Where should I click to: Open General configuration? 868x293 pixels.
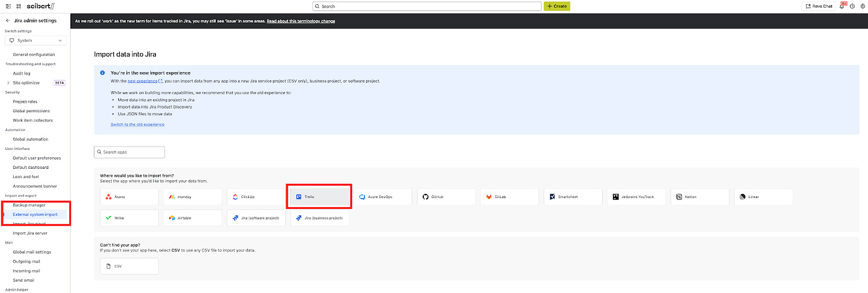[x=34, y=54]
